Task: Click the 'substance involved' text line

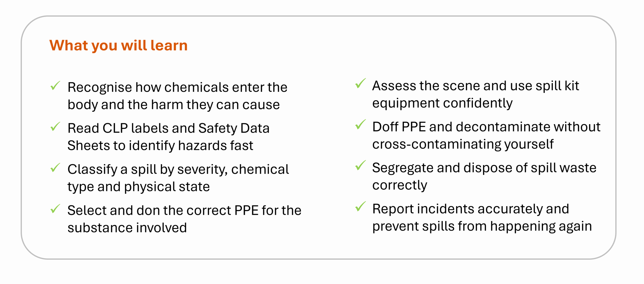Action: [127, 227]
